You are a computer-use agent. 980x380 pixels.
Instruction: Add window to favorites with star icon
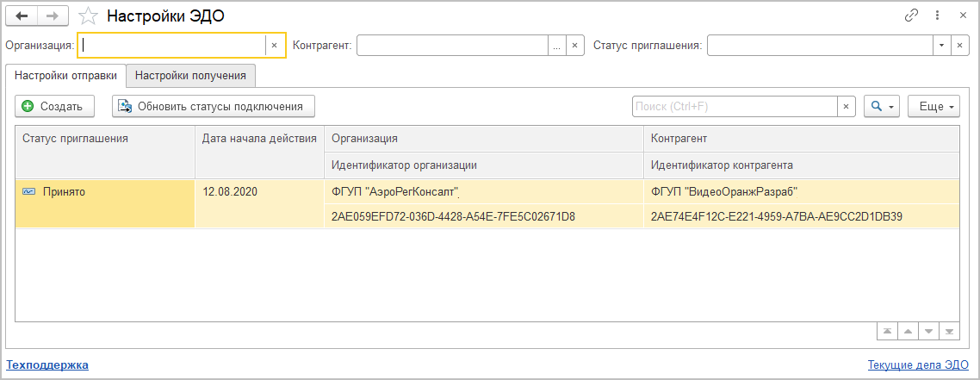pos(87,16)
